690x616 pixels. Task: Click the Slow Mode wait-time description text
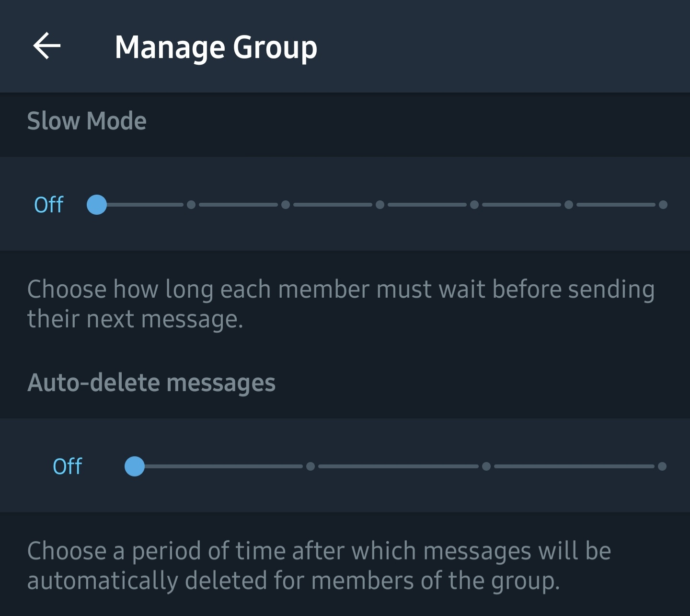point(340,304)
